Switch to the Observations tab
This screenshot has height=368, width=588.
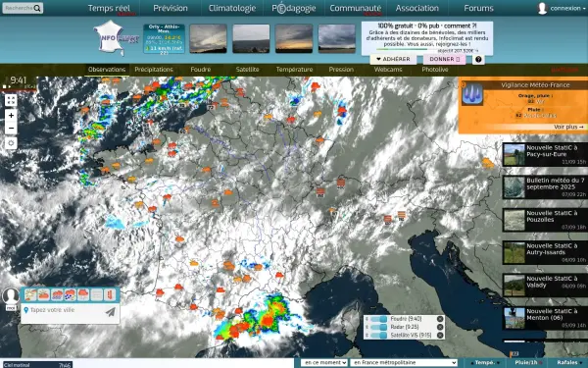click(107, 70)
